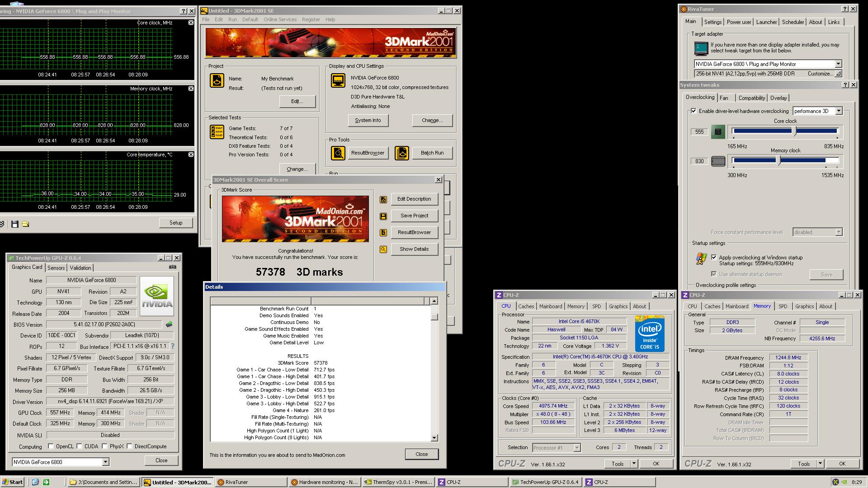Click the Intel Core i5 logo in CPU-Z
This screenshot has height=488, width=868.
click(650, 334)
